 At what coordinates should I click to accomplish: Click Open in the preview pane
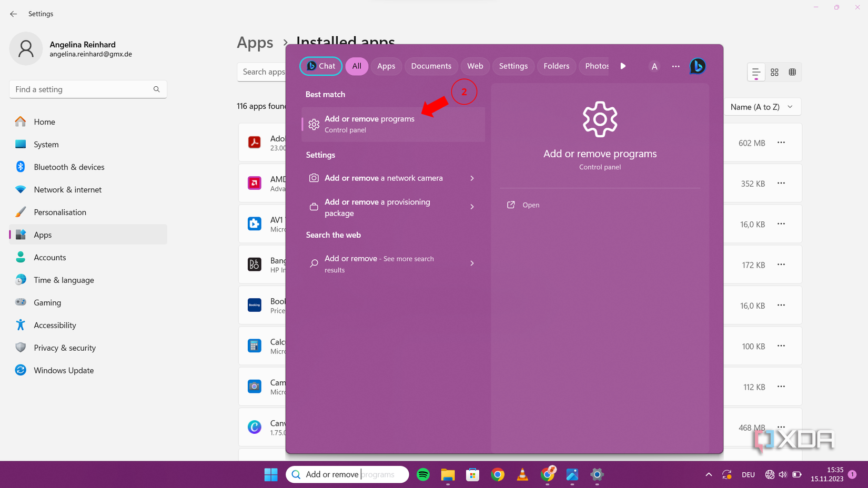531,205
